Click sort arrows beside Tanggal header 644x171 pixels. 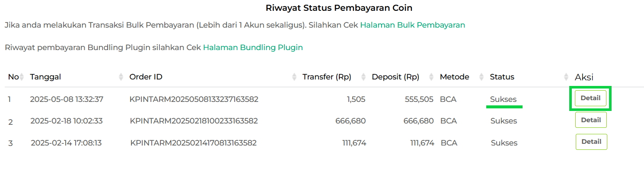click(121, 77)
